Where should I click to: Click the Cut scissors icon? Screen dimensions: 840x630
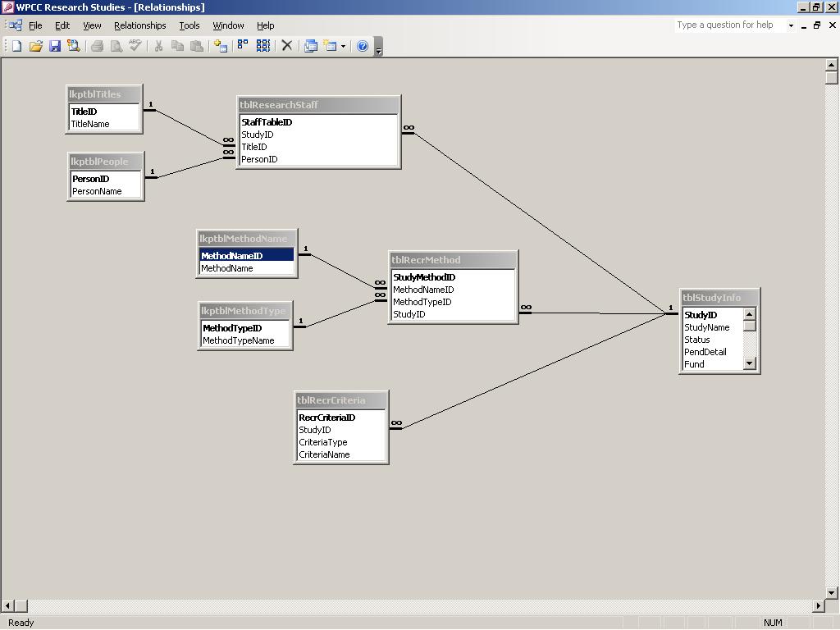[x=158, y=46]
